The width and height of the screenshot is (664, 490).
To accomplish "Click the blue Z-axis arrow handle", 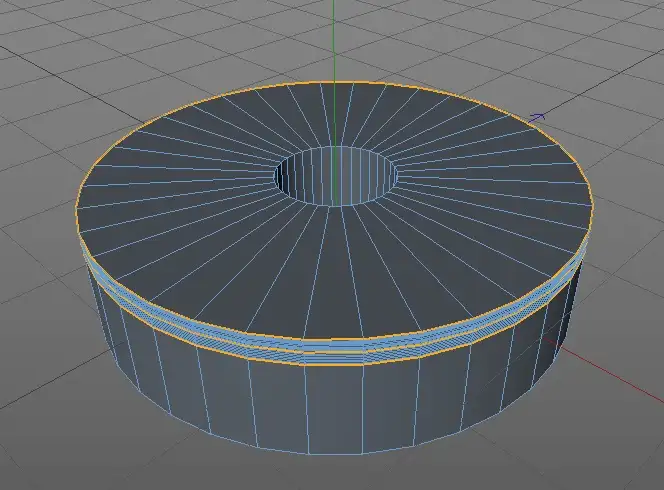I will pyautogui.click(x=537, y=117).
